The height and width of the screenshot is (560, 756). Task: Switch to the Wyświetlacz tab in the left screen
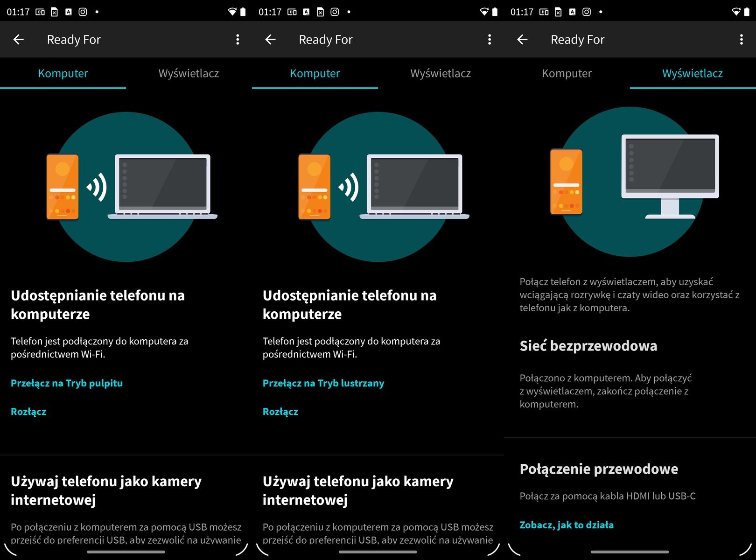[189, 73]
